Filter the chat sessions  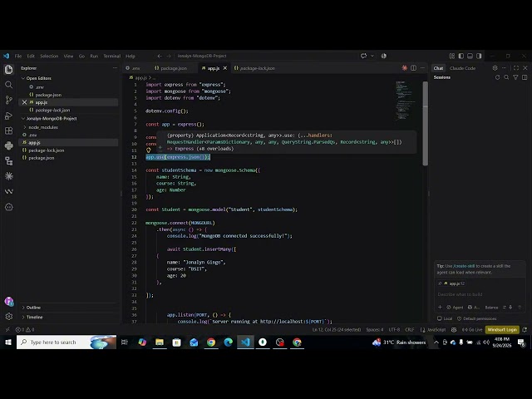515,77
